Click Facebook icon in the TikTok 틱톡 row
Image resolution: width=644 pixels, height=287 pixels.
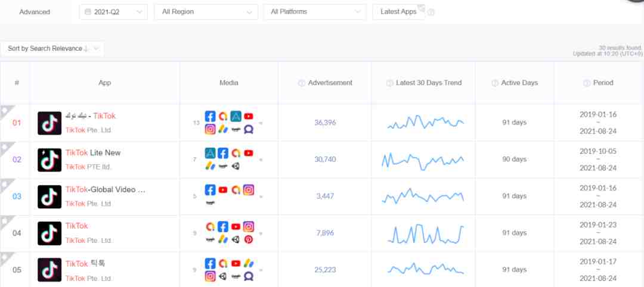pos(210,263)
